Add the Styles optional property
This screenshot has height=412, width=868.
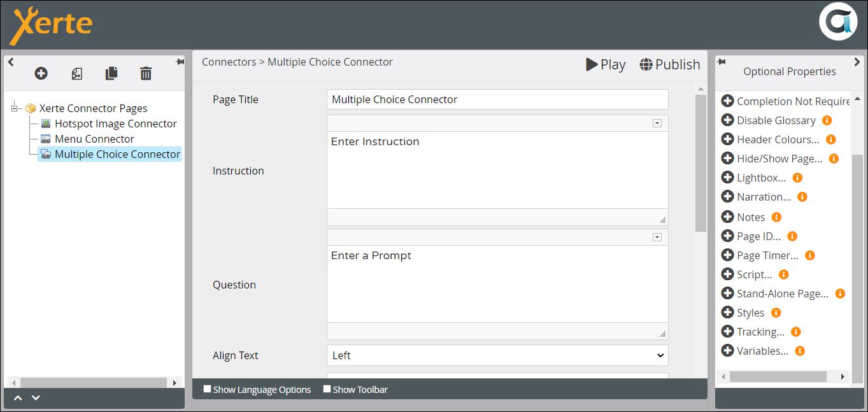point(727,312)
